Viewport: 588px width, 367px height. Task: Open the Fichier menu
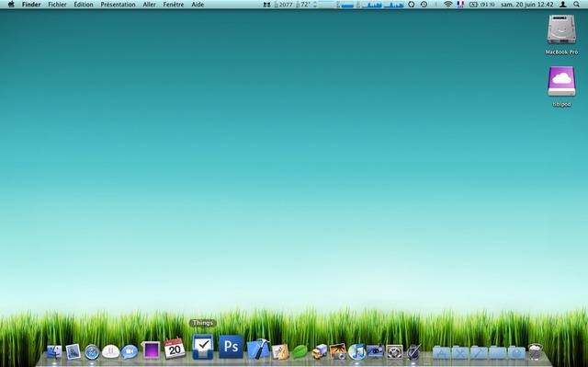[x=57, y=5]
